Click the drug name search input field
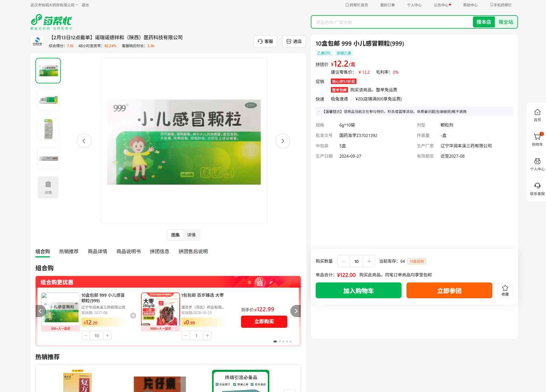546x392 pixels. click(392, 22)
